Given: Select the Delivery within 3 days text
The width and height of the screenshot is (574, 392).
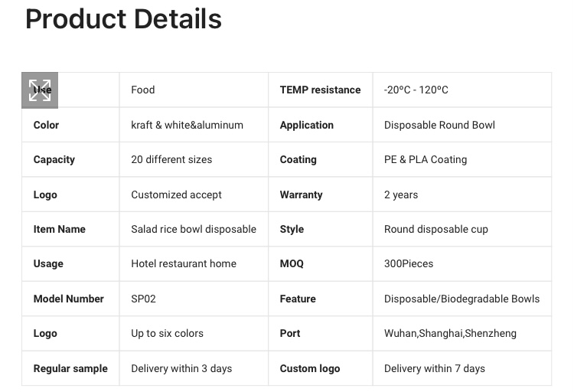Looking at the screenshot, I should pyautogui.click(x=181, y=368).
